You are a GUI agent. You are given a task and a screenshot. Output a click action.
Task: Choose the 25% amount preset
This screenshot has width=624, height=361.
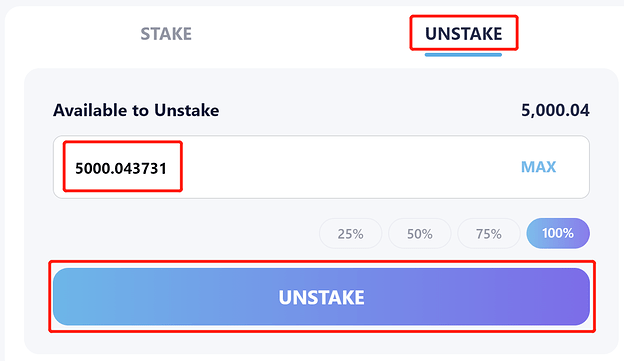[x=351, y=234]
